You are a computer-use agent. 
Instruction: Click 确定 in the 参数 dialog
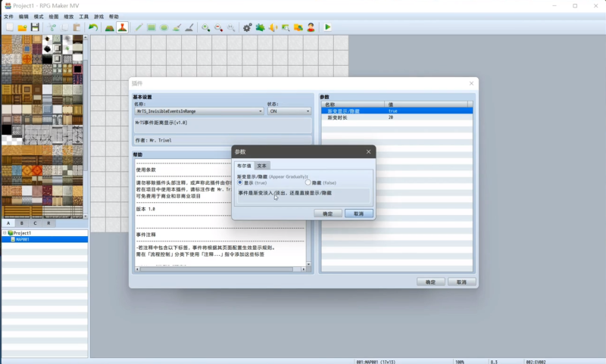(328, 213)
